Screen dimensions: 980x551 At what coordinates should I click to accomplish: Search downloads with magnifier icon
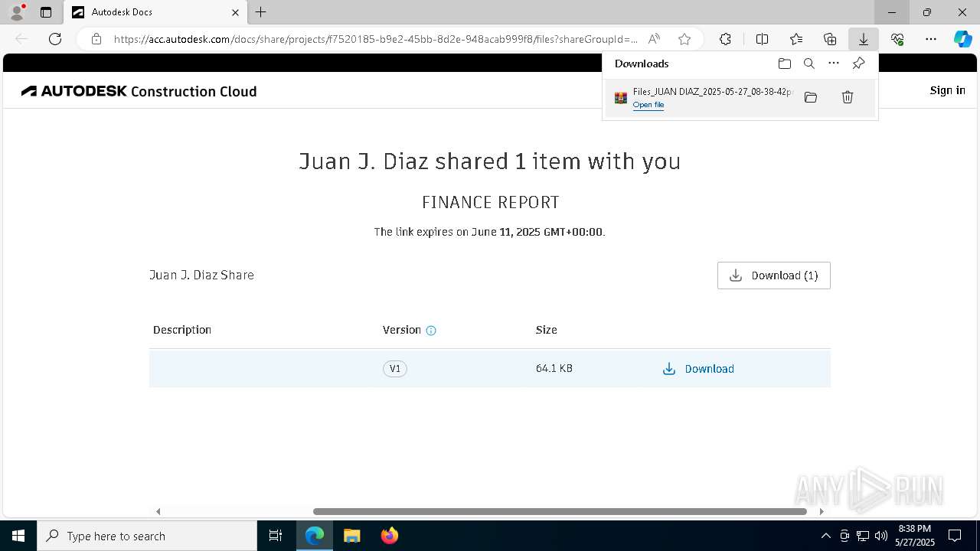808,64
